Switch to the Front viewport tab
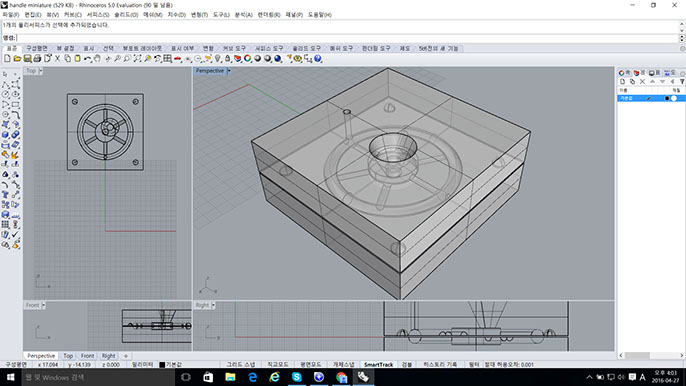This screenshot has width=686, height=386. [87, 356]
